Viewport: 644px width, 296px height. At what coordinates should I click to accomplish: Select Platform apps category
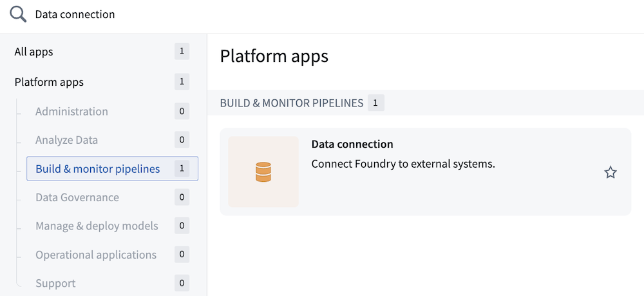tap(102, 82)
